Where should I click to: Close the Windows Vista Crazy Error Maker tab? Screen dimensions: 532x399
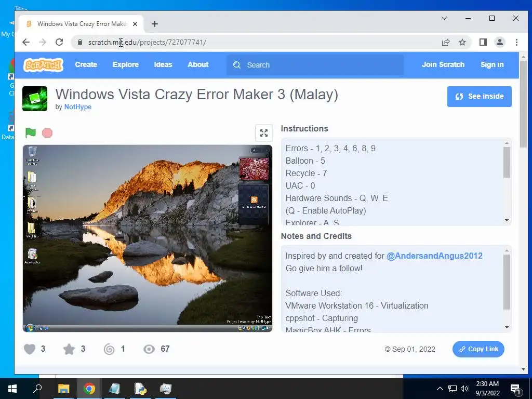click(135, 24)
